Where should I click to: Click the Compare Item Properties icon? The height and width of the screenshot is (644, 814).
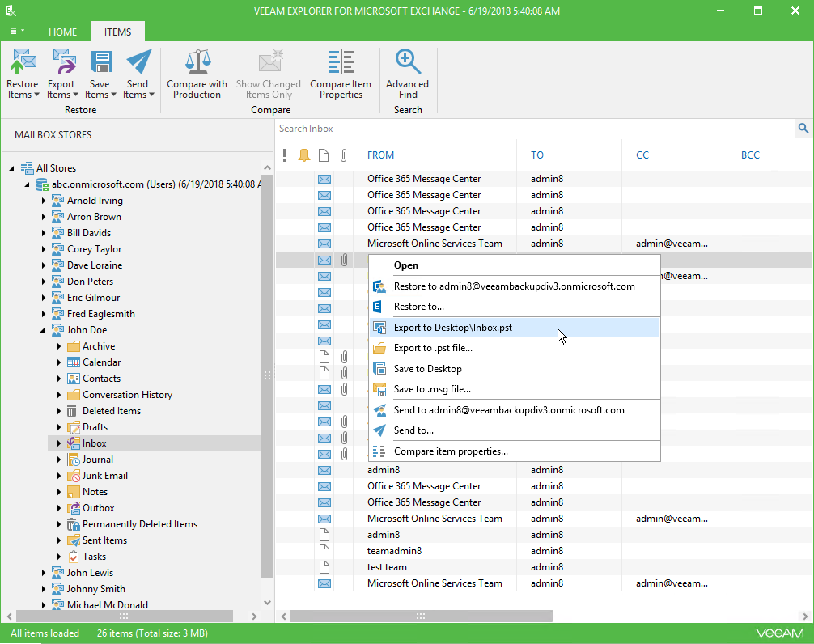point(341,61)
